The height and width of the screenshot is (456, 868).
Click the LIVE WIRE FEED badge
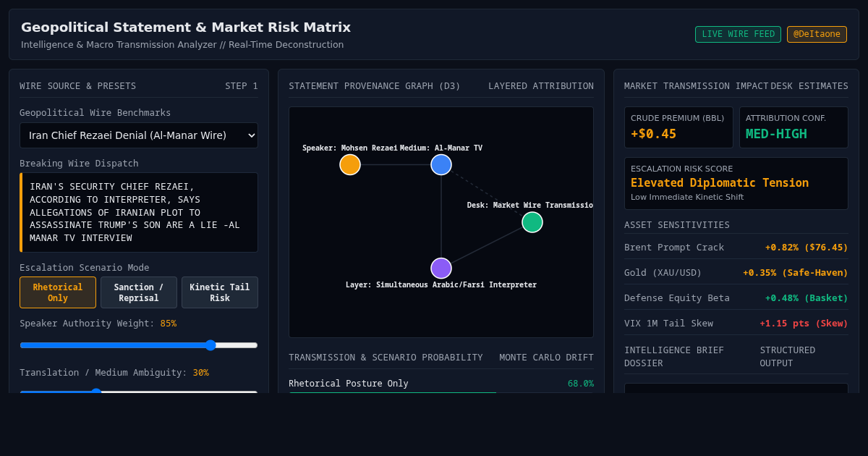coord(738,34)
